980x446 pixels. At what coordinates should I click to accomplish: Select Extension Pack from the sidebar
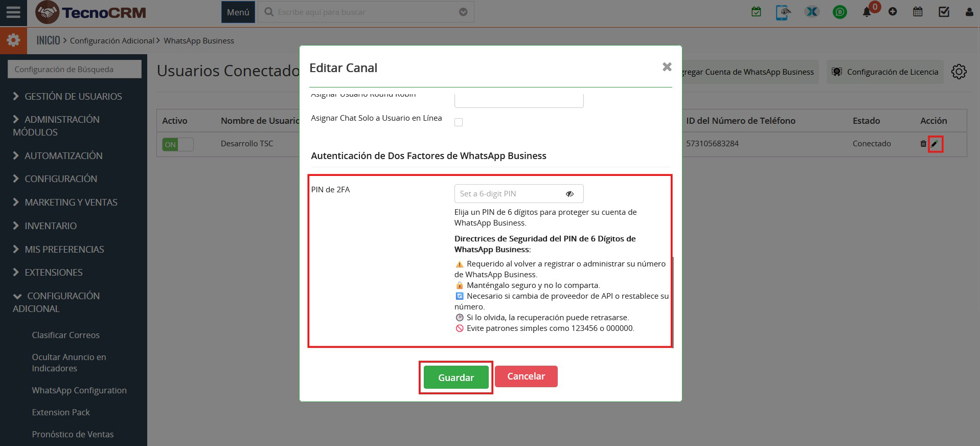click(x=61, y=412)
